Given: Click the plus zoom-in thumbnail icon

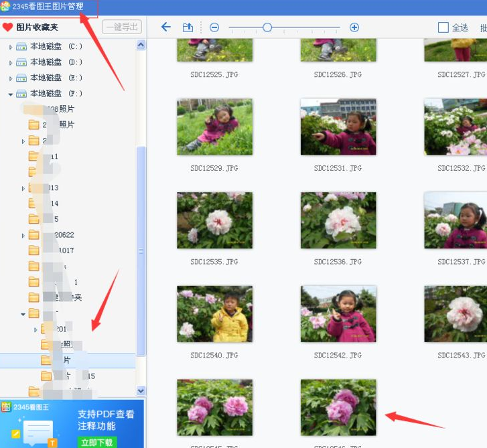Looking at the screenshot, I should tap(354, 27).
